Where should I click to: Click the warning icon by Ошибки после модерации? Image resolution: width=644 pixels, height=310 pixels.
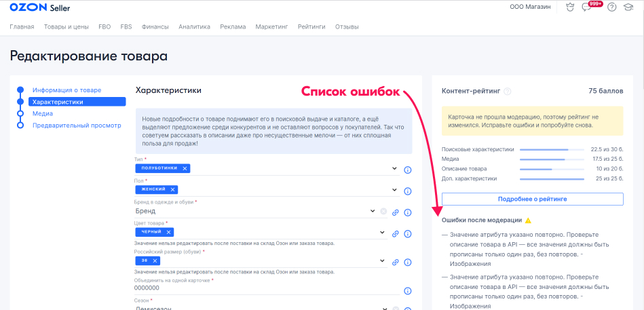(528, 220)
